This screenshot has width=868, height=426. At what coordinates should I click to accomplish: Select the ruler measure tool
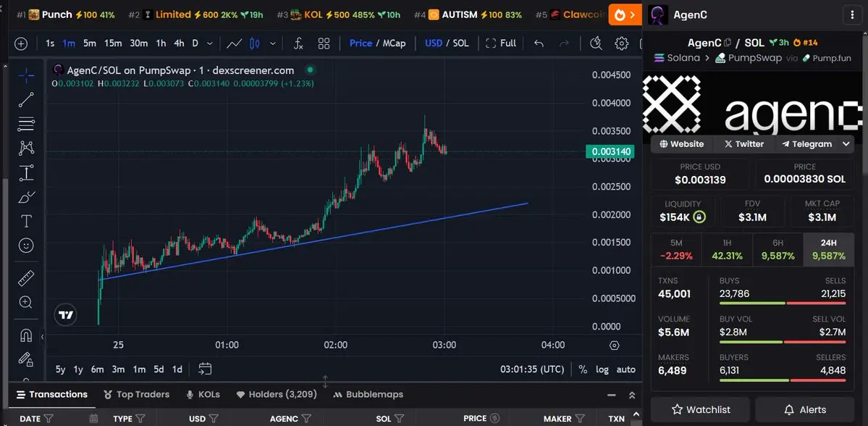point(26,278)
